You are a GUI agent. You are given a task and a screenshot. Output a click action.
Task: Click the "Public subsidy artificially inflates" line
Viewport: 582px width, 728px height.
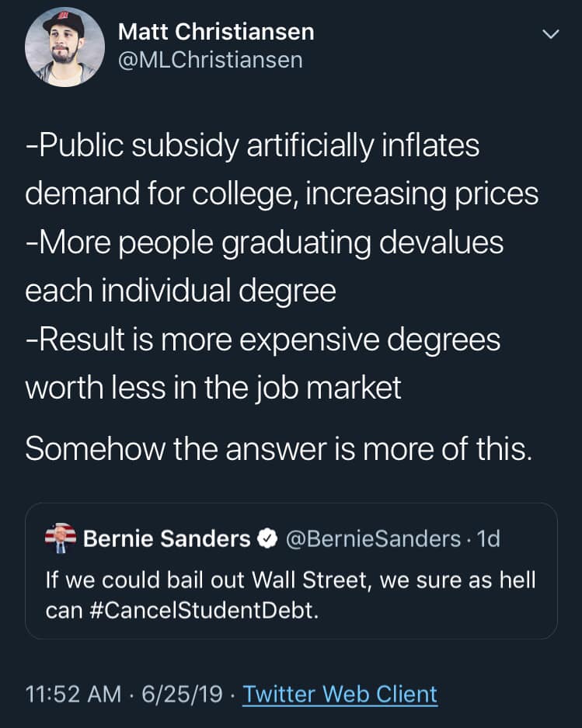[x=253, y=146]
